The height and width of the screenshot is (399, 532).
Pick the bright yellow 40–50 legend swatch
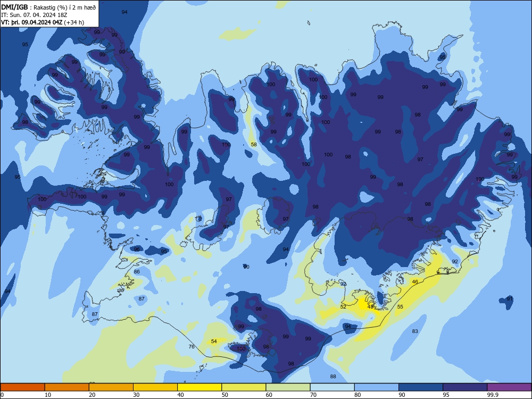[x=199, y=387]
